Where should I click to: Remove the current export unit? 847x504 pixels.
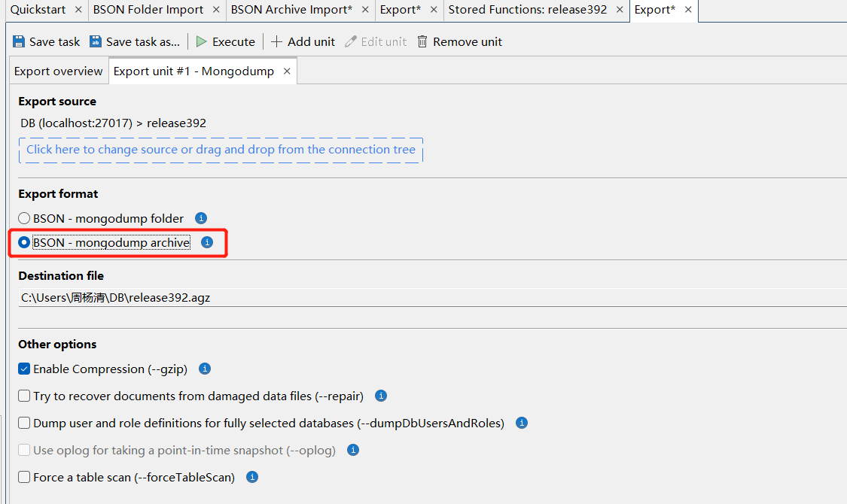pos(459,42)
